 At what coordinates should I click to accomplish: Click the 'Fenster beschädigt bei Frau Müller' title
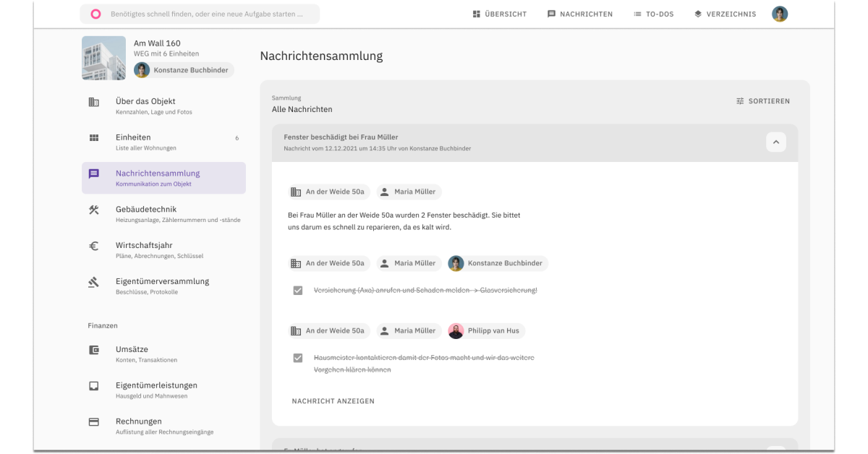point(341,137)
